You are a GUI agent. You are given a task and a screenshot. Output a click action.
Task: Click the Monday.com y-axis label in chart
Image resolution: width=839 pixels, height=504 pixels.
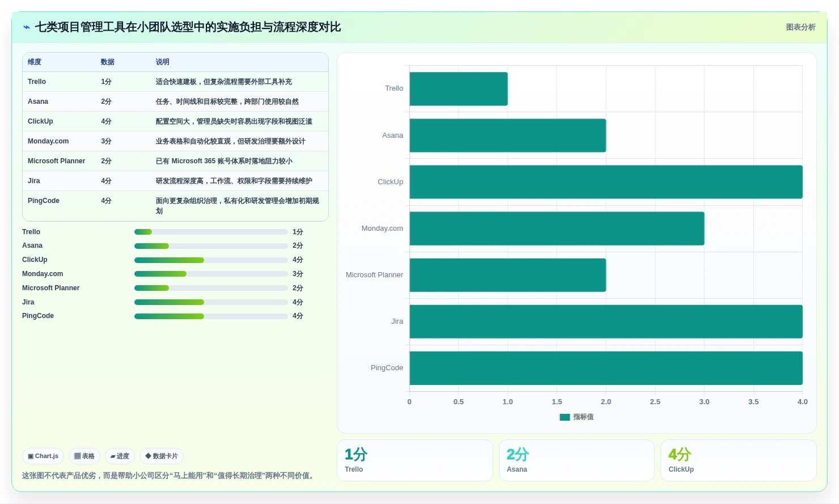point(382,228)
